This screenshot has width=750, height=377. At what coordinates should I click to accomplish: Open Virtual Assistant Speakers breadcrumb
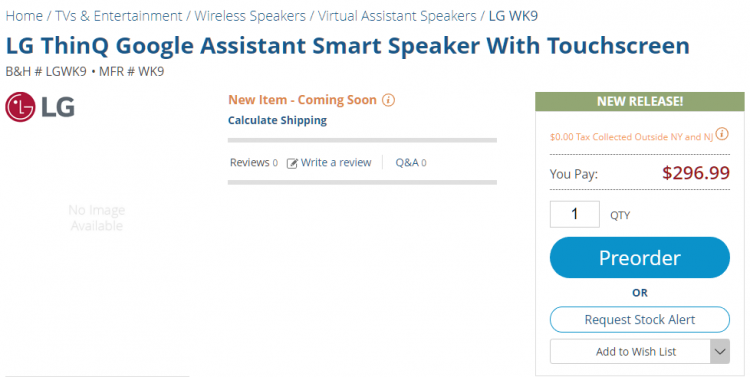click(x=397, y=16)
